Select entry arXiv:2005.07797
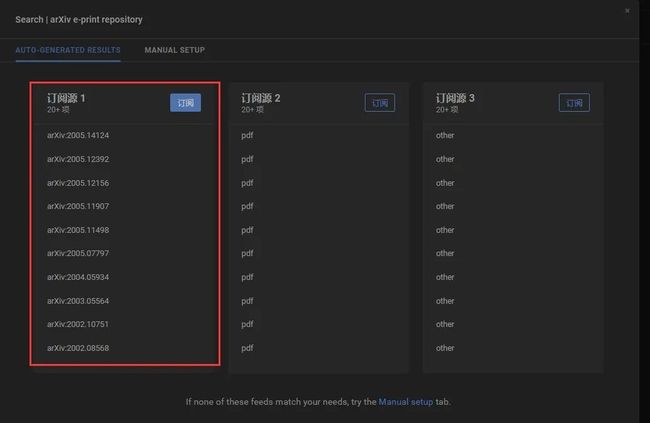This screenshot has width=650, height=423. (78, 253)
